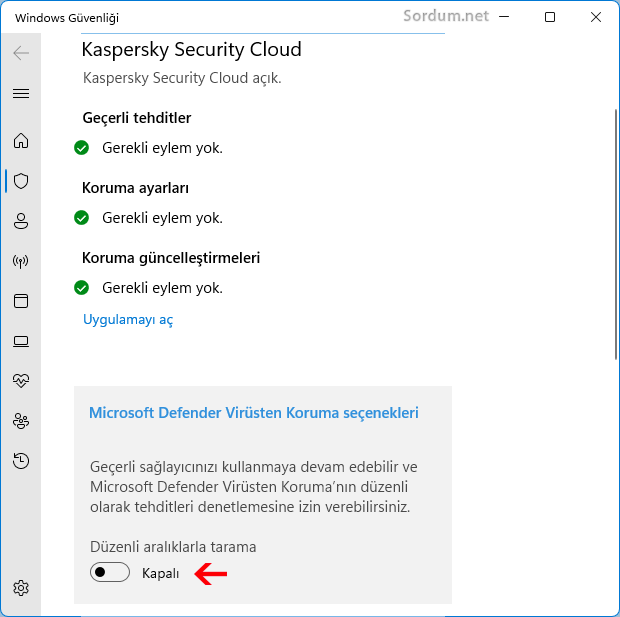Viewport: 620px width, 617px height.
Task: Click the back arrow in the sidebar
Action: pyautogui.click(x=21, y=53)
